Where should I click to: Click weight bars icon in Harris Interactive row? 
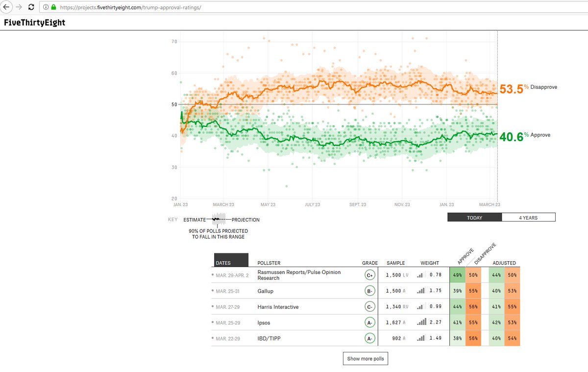point(420,307)
